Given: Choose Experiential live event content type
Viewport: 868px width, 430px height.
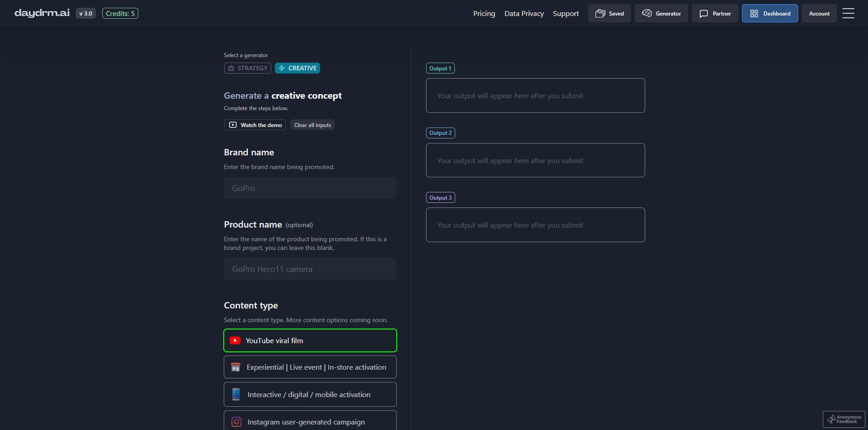Looking at the screenshot, I should click(x=310, y=367).
